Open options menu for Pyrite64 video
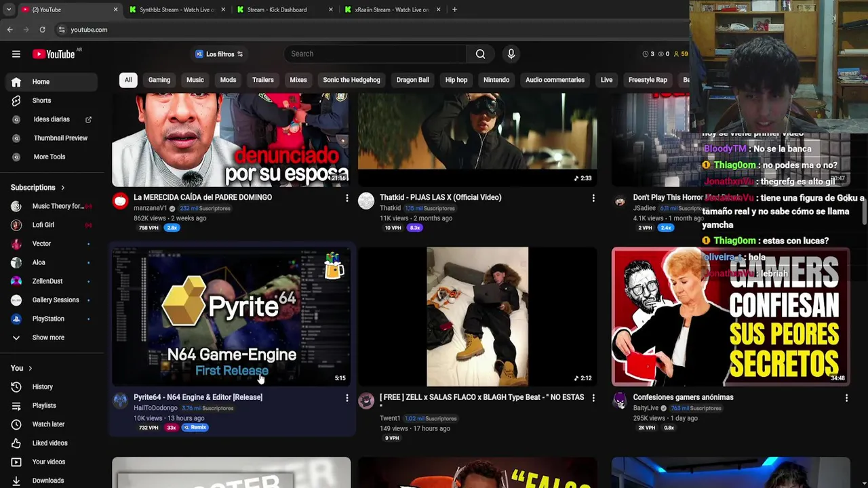Screen dimensions: 868x488 tap(347, 399)
